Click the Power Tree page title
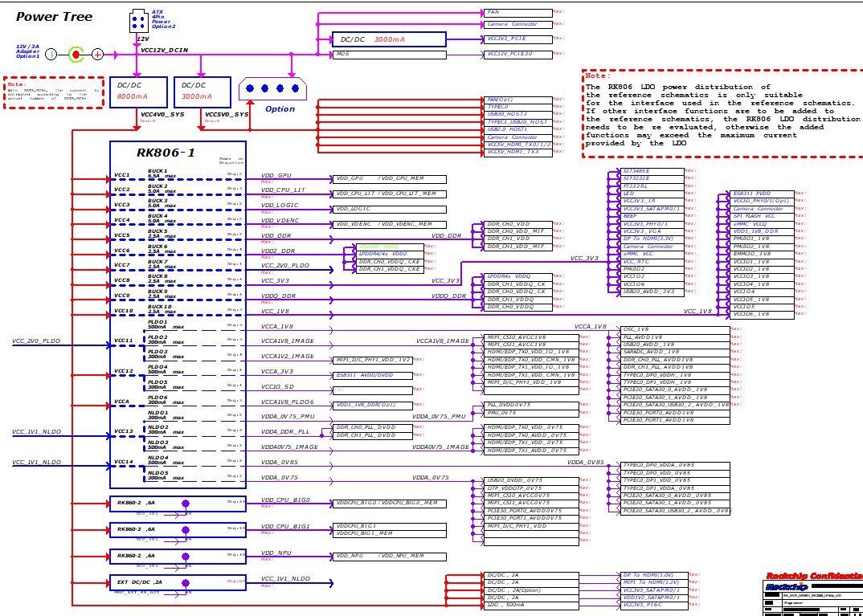Image resolution: width=863 pixels, height=616 pixels. [55, 16]
